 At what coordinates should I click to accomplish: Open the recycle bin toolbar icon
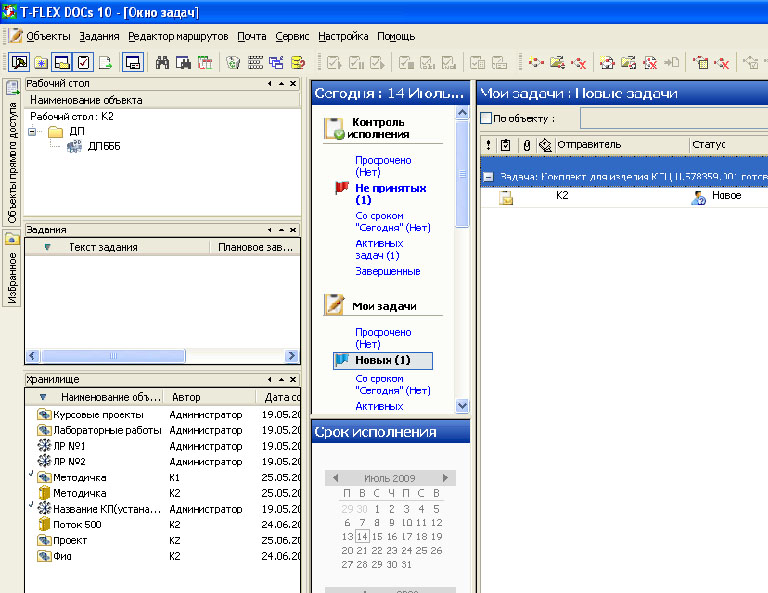tap(233, 62)
